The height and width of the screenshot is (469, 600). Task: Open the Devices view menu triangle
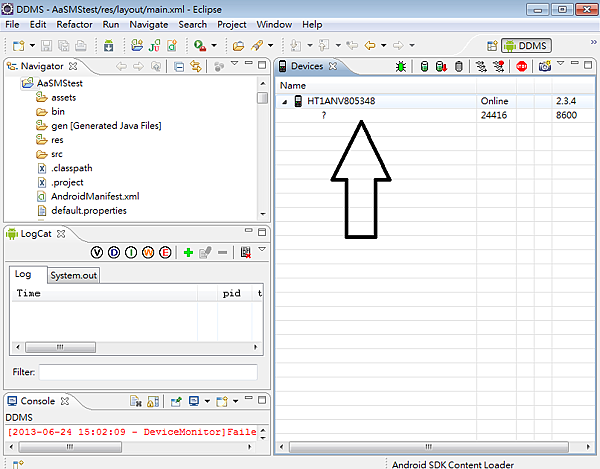[x=561, y=63]
